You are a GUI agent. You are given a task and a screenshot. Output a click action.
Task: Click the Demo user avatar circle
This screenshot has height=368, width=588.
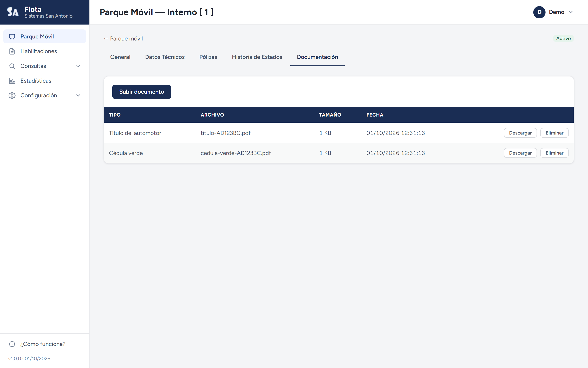(539, 12)
